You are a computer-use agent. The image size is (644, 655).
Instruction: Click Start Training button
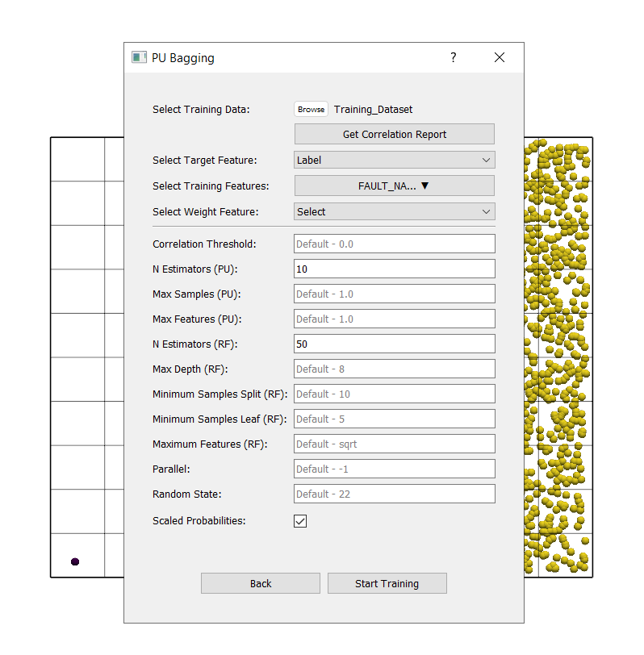click(x=387, y=584)
